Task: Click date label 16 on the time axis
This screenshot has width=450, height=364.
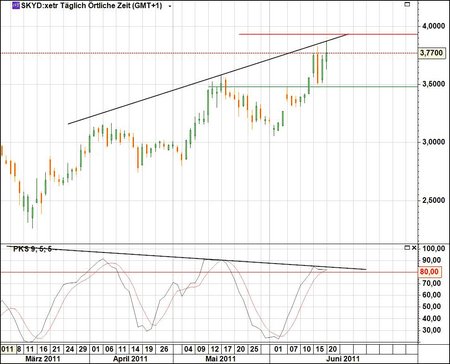Action: [x=43, y=349]
